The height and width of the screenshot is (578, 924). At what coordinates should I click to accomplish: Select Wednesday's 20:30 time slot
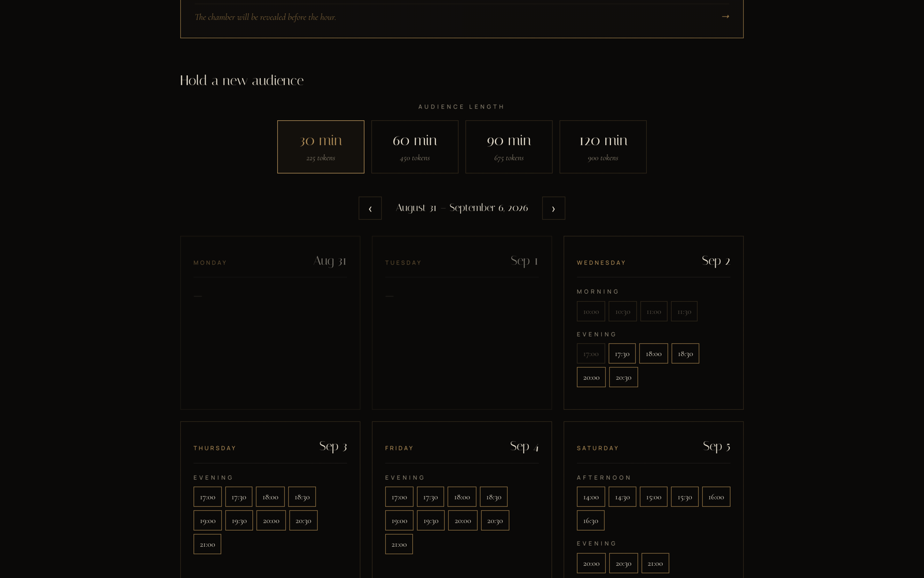tap(624, 377)
